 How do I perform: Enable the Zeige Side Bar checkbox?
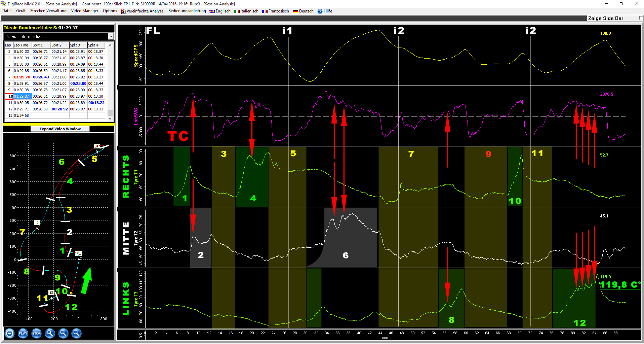pyautogui.click(x=641, y=18)
